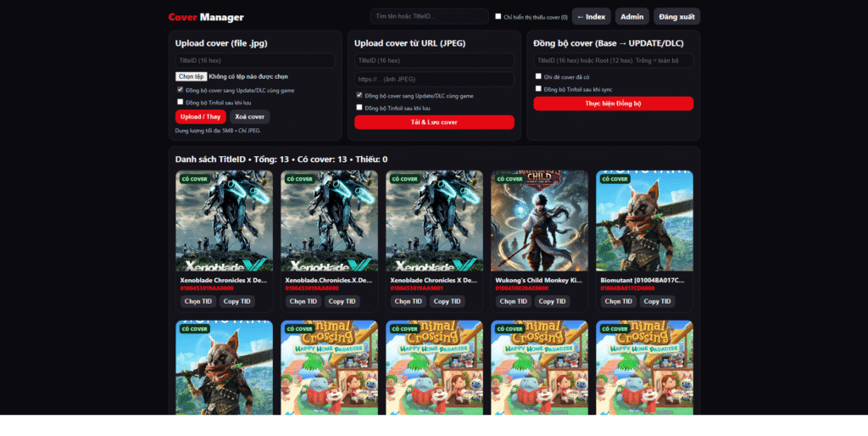Screen dimensions: 868x436
Task: Click the "Cover Manager" logo title
Action: click(206, 17)
